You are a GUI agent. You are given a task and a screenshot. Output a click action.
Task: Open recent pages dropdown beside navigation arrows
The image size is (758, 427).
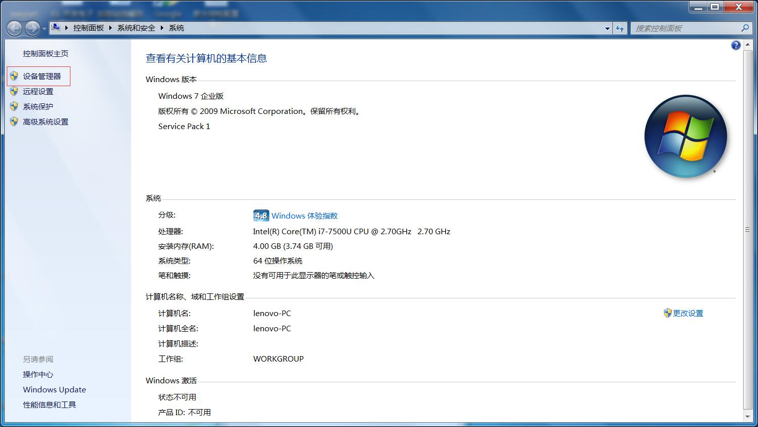(x=44, y=29)
